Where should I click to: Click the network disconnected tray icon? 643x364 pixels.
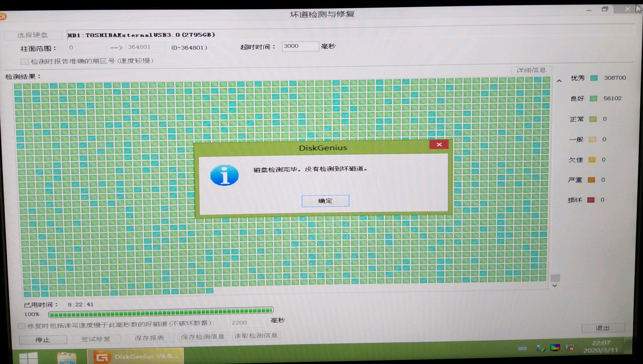tap(570, 348)
